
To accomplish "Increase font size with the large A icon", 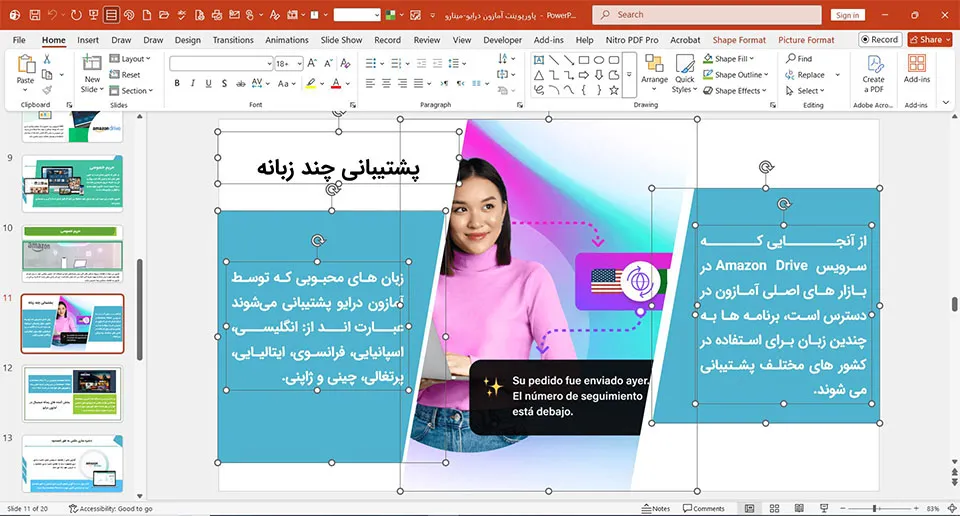I will (x=312, y=63).
